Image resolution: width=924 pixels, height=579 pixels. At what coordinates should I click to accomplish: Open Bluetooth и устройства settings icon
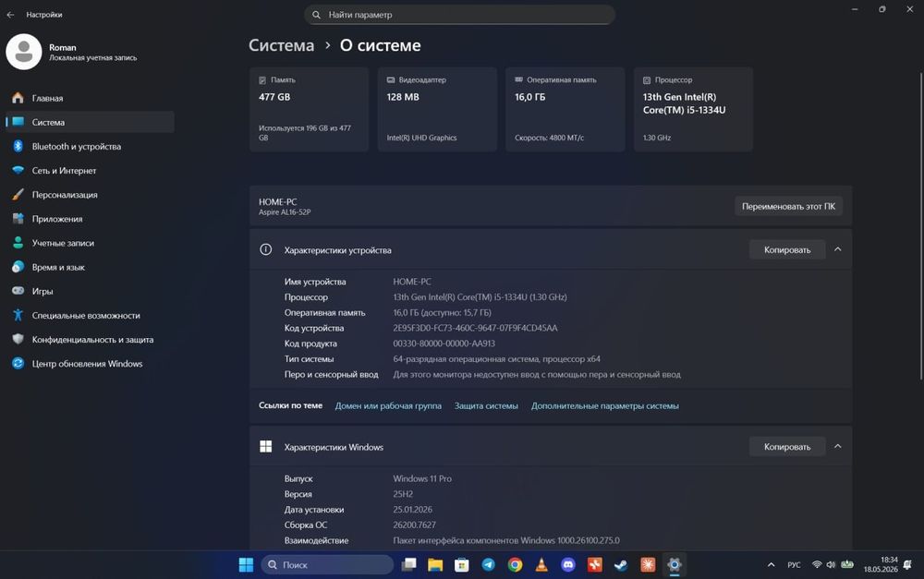coord(18,146)
